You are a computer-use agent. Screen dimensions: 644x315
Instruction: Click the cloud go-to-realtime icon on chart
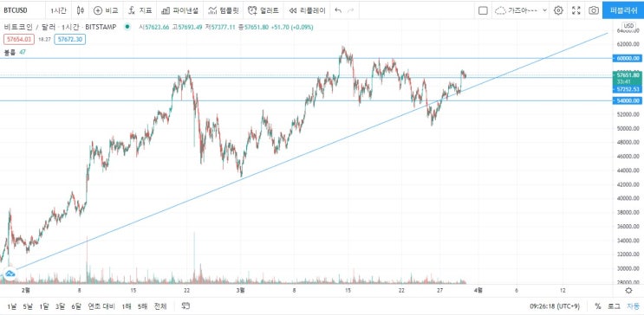pyautogui.click(x=10, y=273)
